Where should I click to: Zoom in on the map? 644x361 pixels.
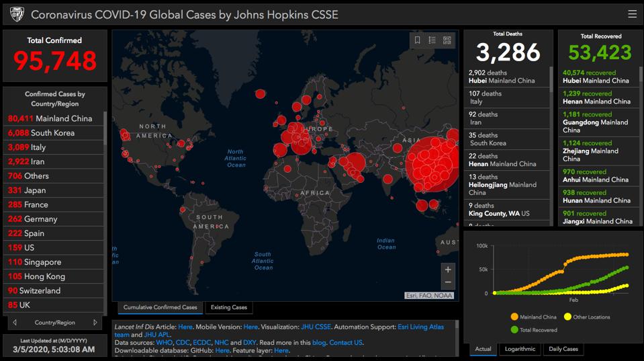pyautogui.click(x=448, y=270)
